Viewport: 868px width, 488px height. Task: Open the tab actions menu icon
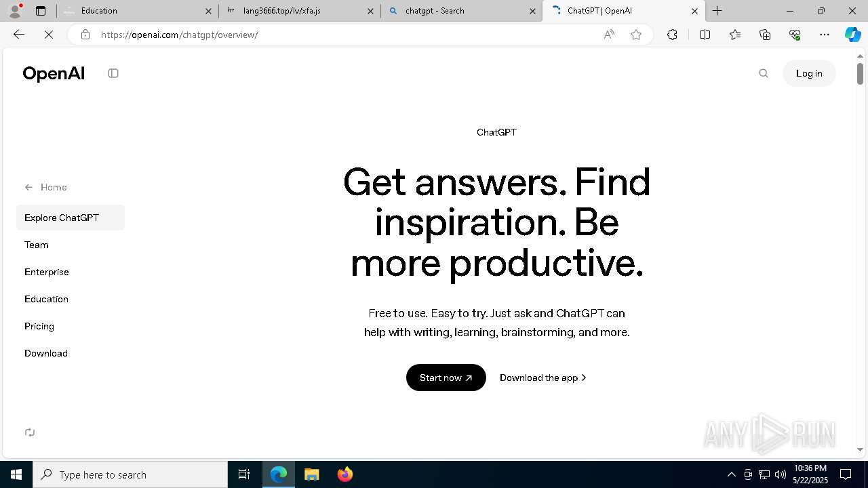click(41, 11)
